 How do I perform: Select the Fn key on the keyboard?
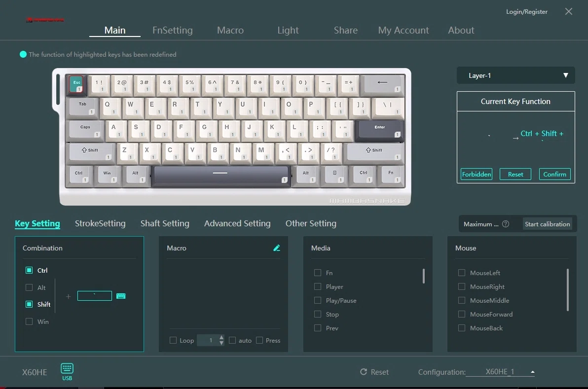click(391, 175)
